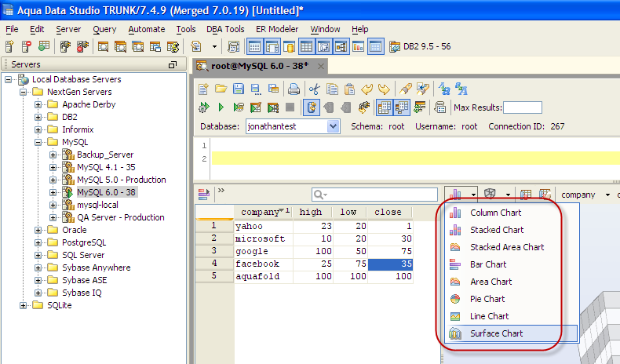Screen dimensions: 620x364
Task: Open the 3D chart dropdown arrow
Action: click(508, 195)
